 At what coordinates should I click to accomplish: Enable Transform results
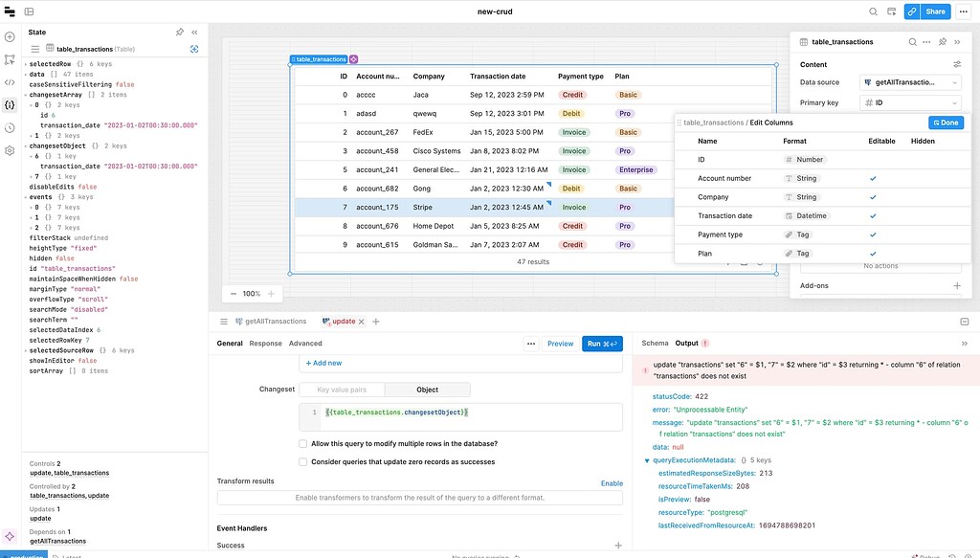(x=612, y=483)
